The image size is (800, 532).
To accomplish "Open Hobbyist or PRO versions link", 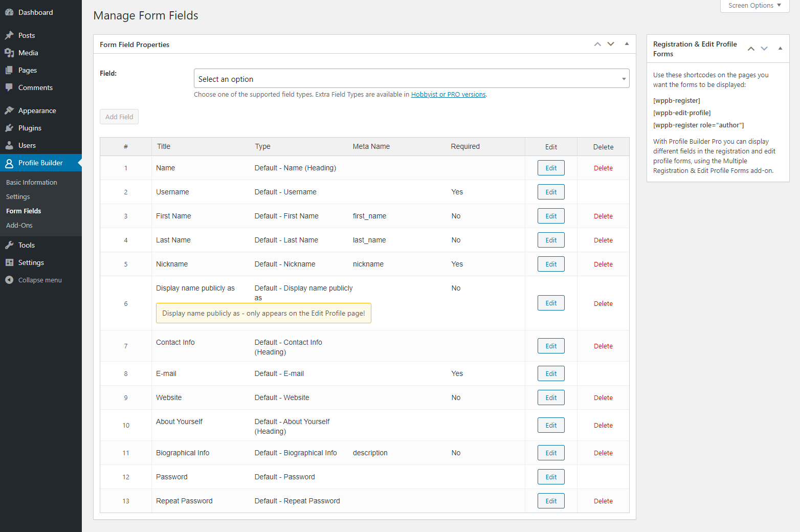I will point(448,95).
